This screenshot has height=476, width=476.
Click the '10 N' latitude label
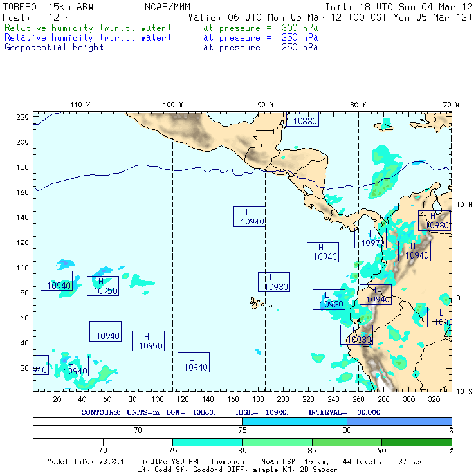[464, 205]
